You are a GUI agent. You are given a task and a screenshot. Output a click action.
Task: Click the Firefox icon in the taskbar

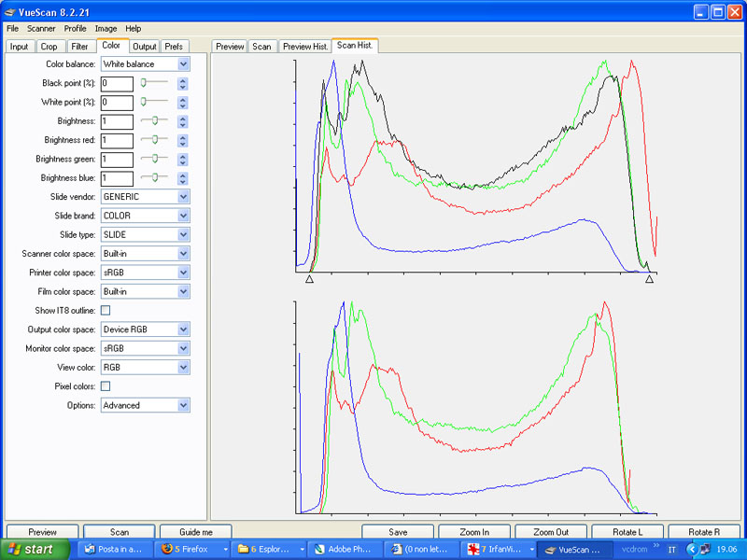167,549
